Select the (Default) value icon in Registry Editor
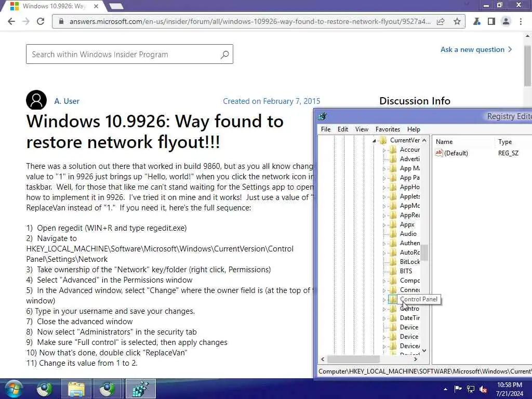Viewport: 532px width, 399px height. (438, 153)
